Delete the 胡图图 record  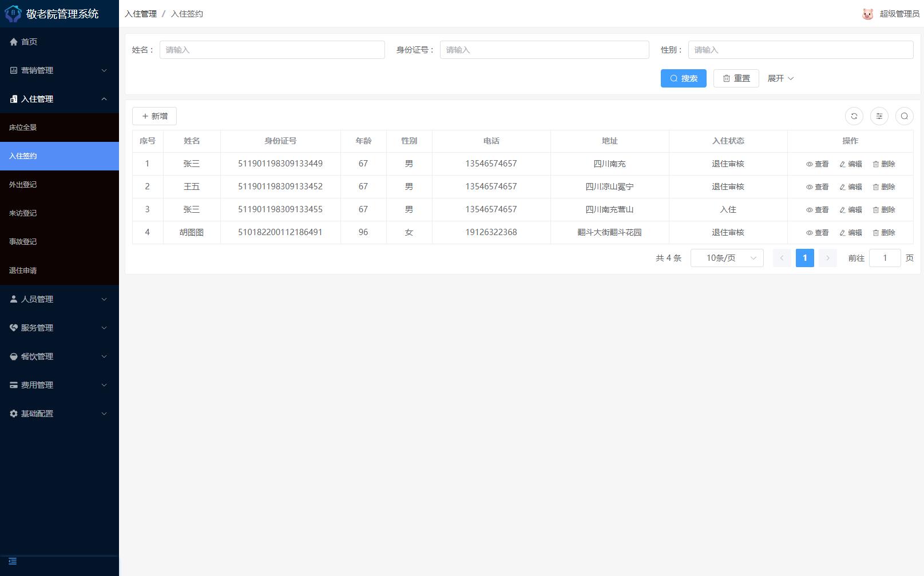pos(883,233)
